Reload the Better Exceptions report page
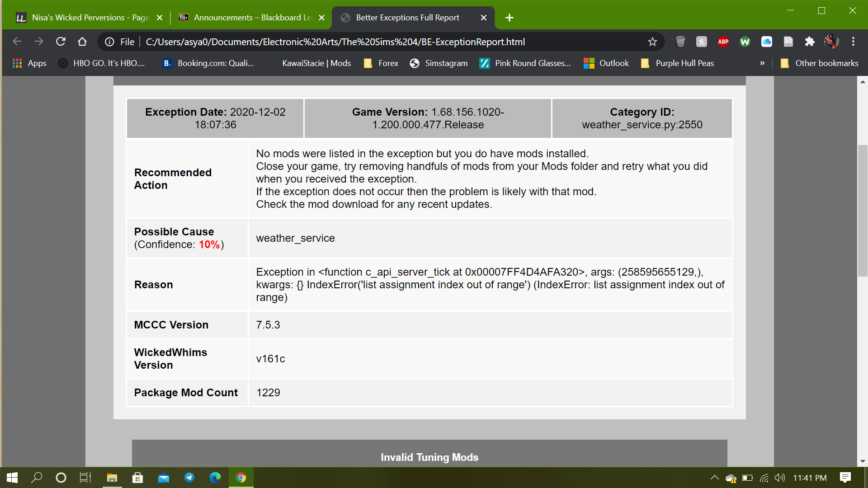 tap(61, 42)
